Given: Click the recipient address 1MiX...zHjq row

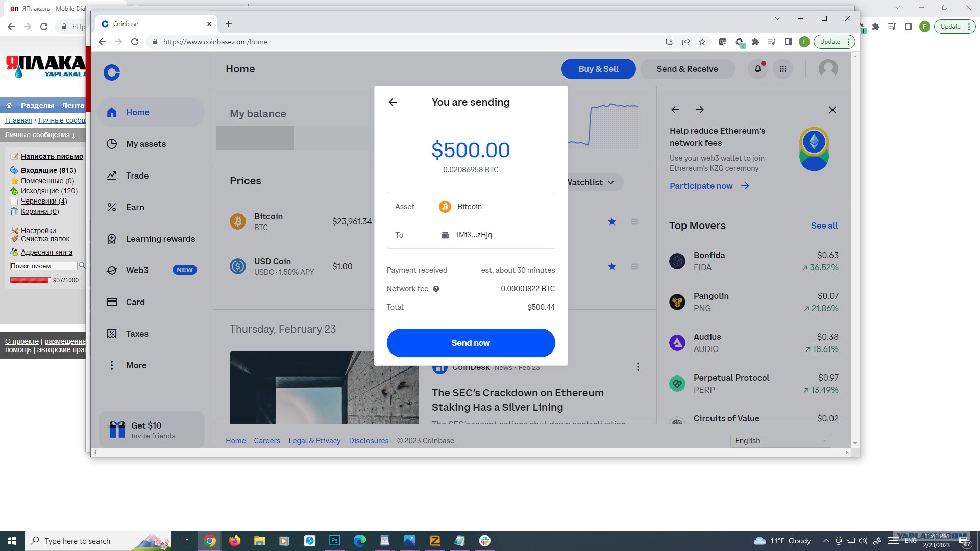Looking at the screenshot, I should pos(471,235).
